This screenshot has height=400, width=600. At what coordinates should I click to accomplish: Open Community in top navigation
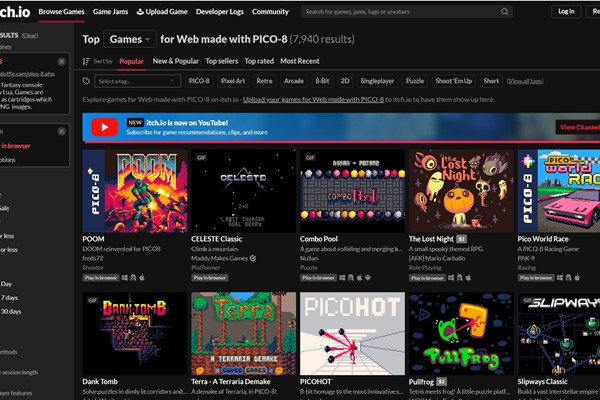tap(270, 12)
